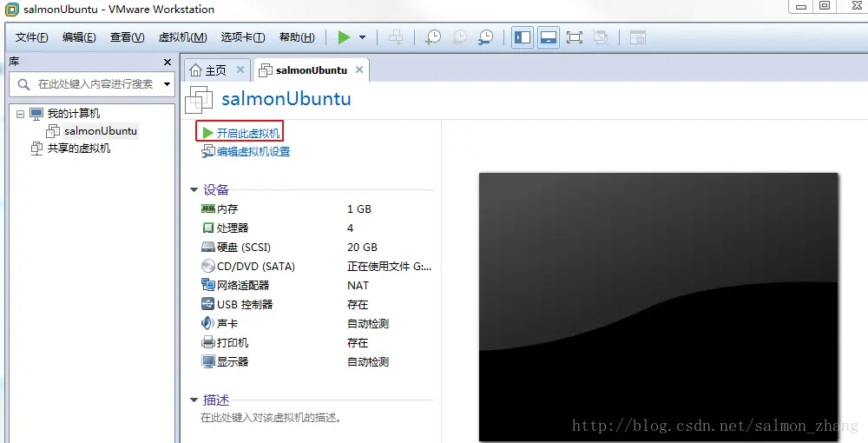Viewport: 868px width, 443px height.
Task: Select 我的计算机 in the library tree
Action: (x=74, y=114)
